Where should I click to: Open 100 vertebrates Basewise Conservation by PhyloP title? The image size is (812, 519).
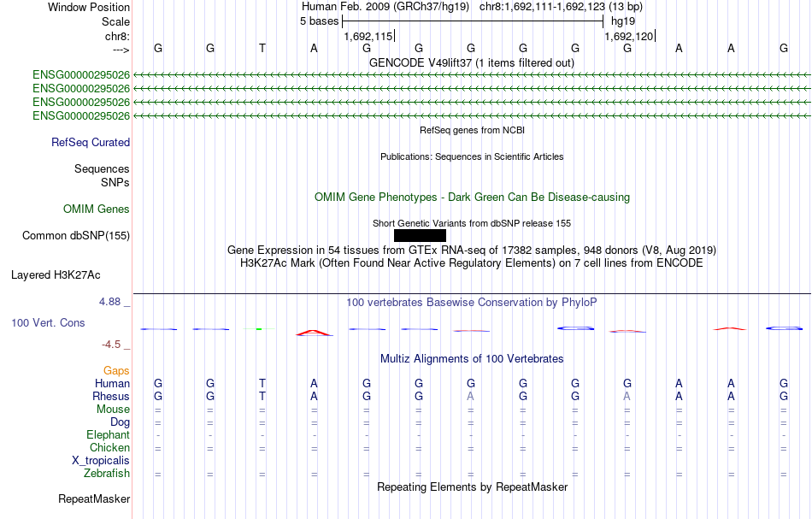pyautogui.click(x=472, y=303)
